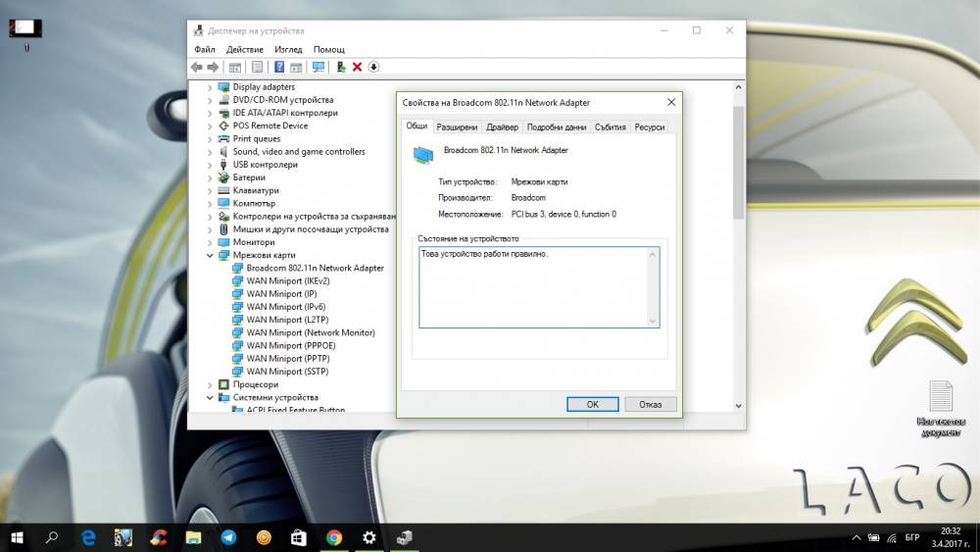Open Windows Store from taskbar
Screen dimensions: 980x552
click(x=299, y=537)
